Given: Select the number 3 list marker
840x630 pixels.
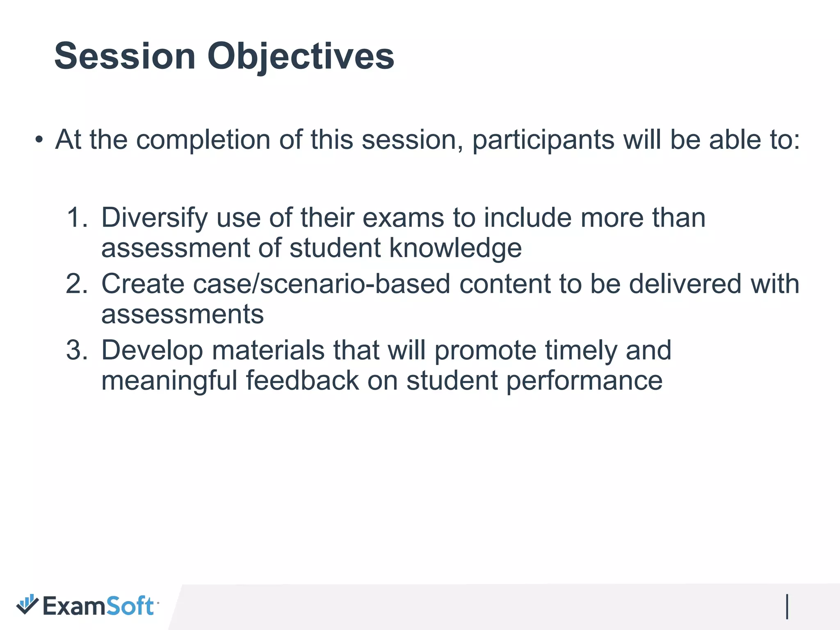Looking at the screenshot, I should point(77,350).
